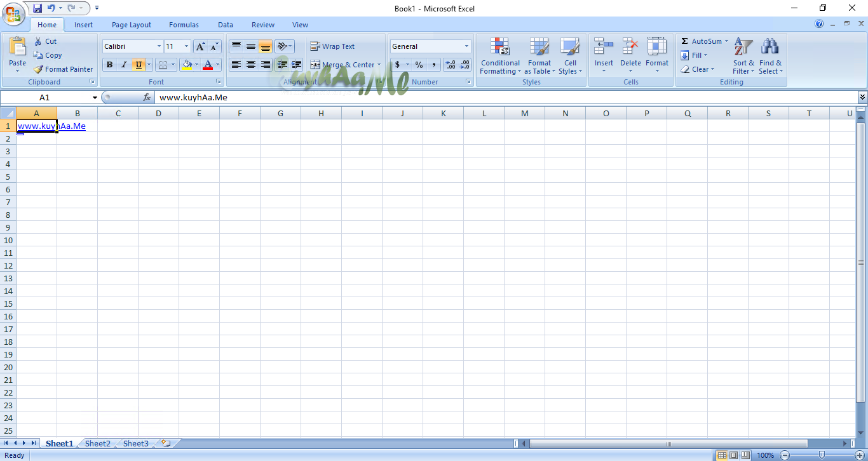
Task: Decrease font size with Shrink Font
Action: point(214,46)
